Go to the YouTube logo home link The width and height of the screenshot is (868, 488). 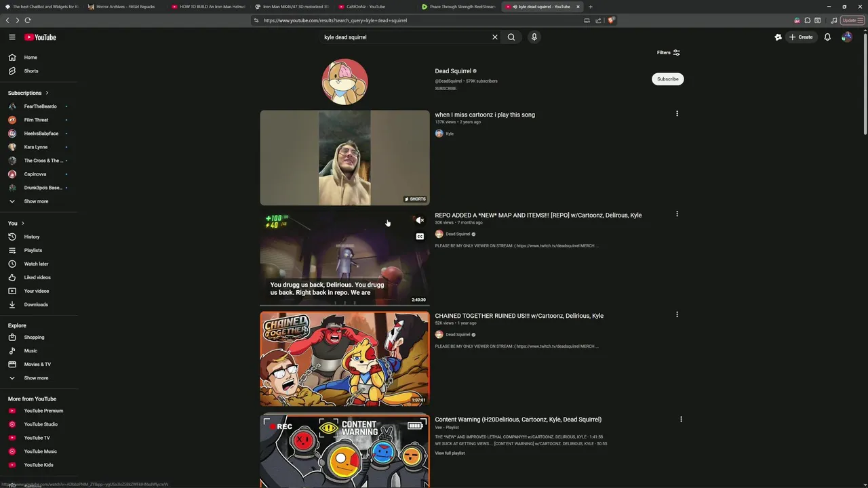click(x=40, y=37)
